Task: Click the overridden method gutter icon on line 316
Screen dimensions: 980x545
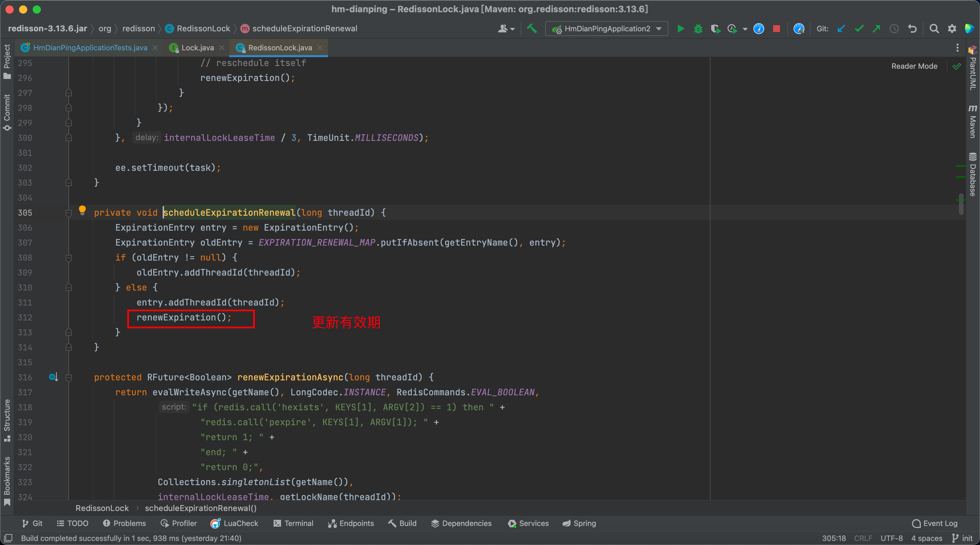Action: (53, 377)
